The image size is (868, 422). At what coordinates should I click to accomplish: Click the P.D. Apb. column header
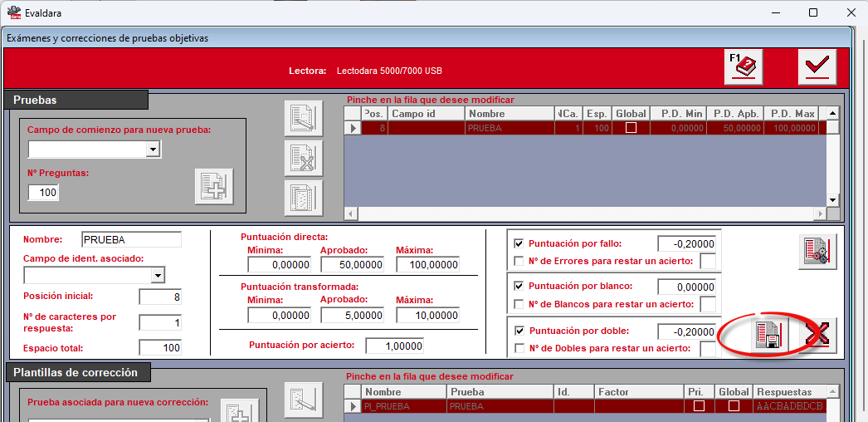pyautogui.click(x=734, y=114)
